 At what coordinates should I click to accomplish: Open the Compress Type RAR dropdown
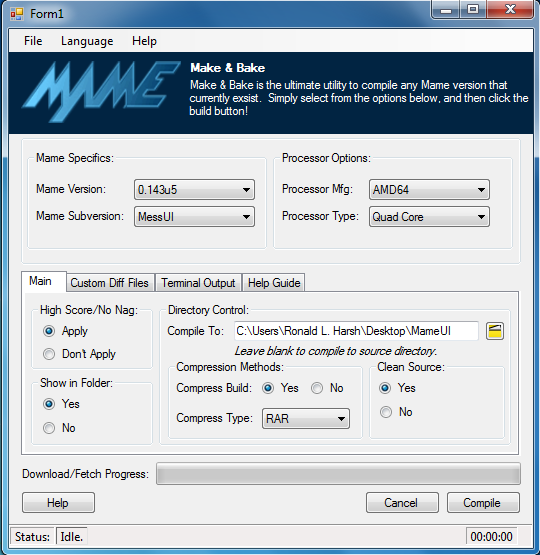306,418
